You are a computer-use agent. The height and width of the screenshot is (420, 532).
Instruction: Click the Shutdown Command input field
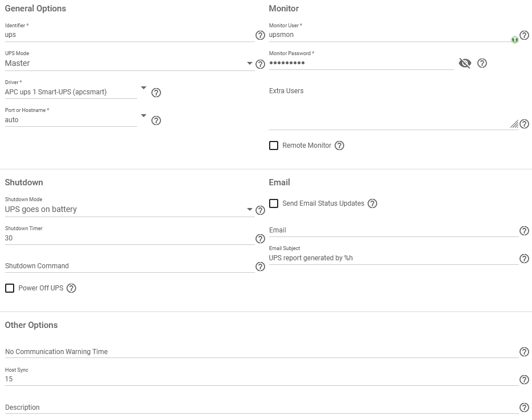point(129,266)
